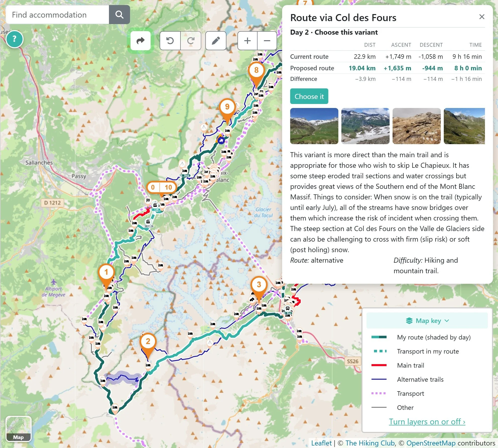Image resolution: width=498 pixels, height=448 pixels.
Task: Open the Leaflet attribution link
Action: [321, 443]
